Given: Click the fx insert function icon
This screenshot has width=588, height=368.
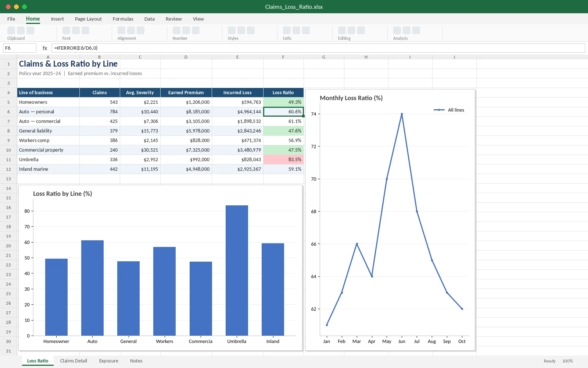Looking at the screenshot, I should pyautogui.click(x=45, y=48).
